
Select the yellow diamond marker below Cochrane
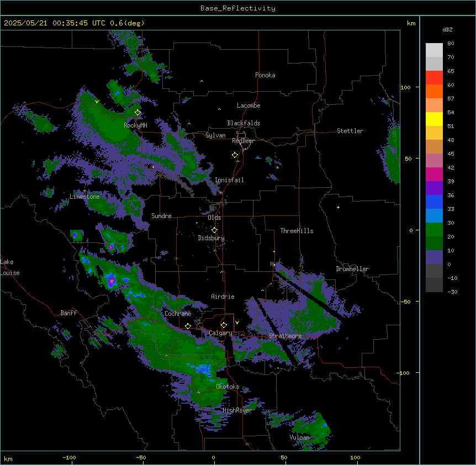click(188, 326)
